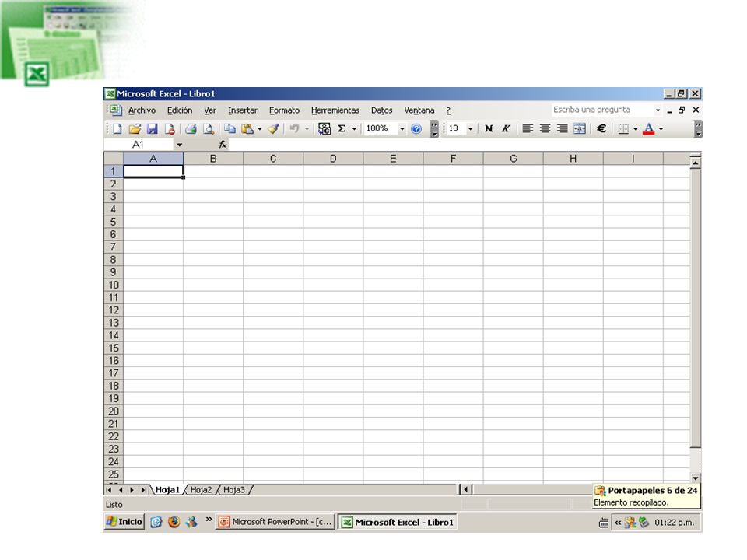Print the sheet using the printer icon
The width and height of the screenshot is (747, 560).
[191, 128]
